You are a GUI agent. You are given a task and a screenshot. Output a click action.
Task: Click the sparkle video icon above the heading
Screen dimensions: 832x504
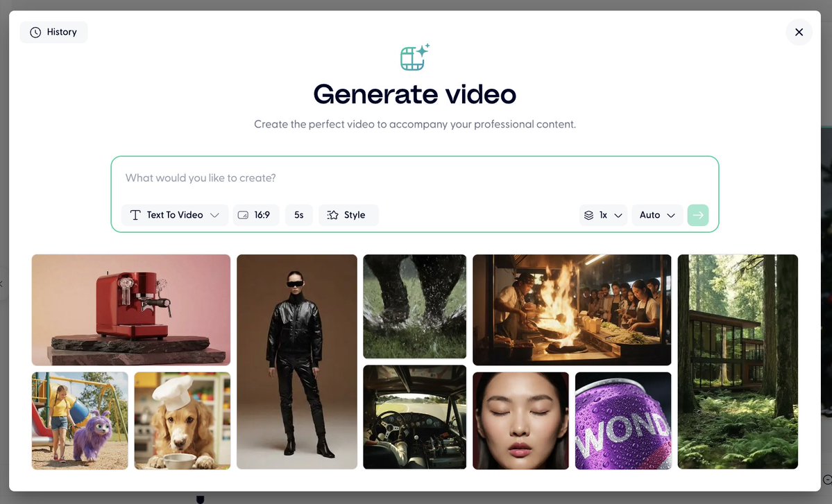tap(414, 58)
